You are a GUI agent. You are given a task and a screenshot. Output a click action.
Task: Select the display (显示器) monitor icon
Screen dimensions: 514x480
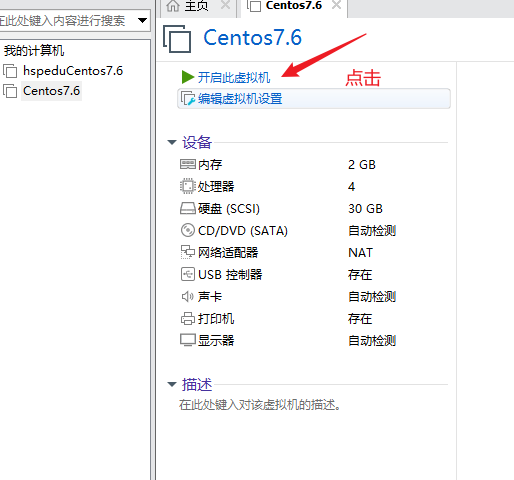point(188,340)
